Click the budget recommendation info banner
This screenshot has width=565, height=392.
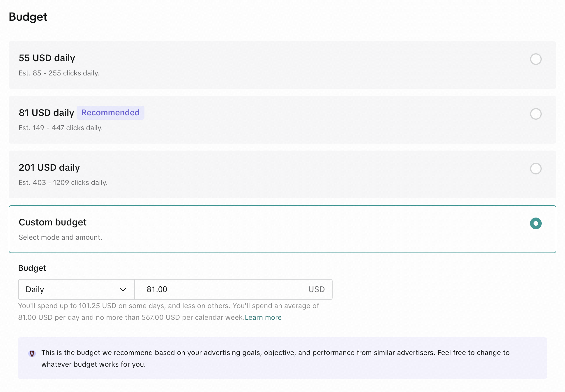pyautogui.click(x=282, y=358)
